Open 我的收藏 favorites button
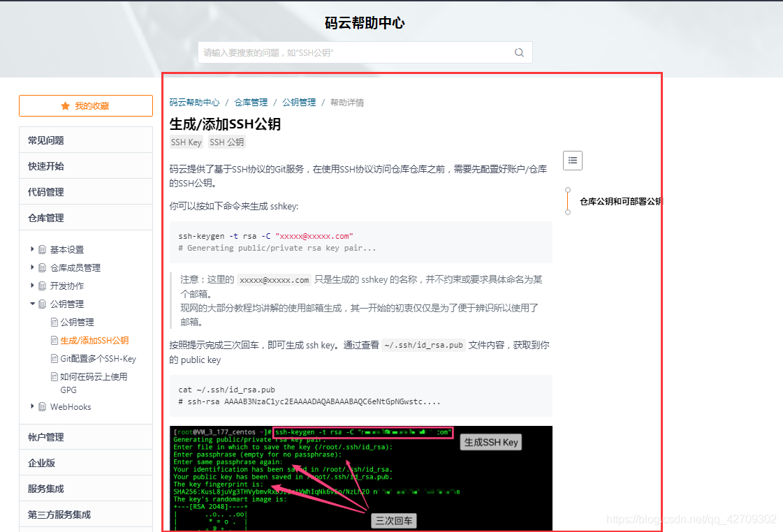The width and height of the screenshot is (783, 532). 86,106
